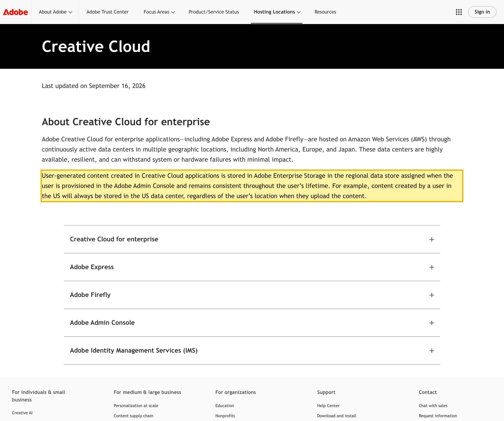Expand the Adobe Express section
This screenshot has width=504, height=421.
252,267
